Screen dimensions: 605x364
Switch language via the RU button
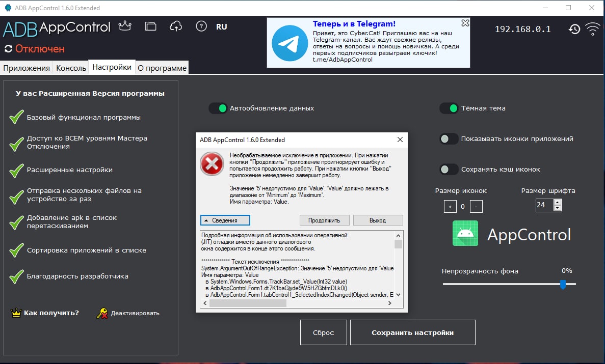(x=222, y=26)
